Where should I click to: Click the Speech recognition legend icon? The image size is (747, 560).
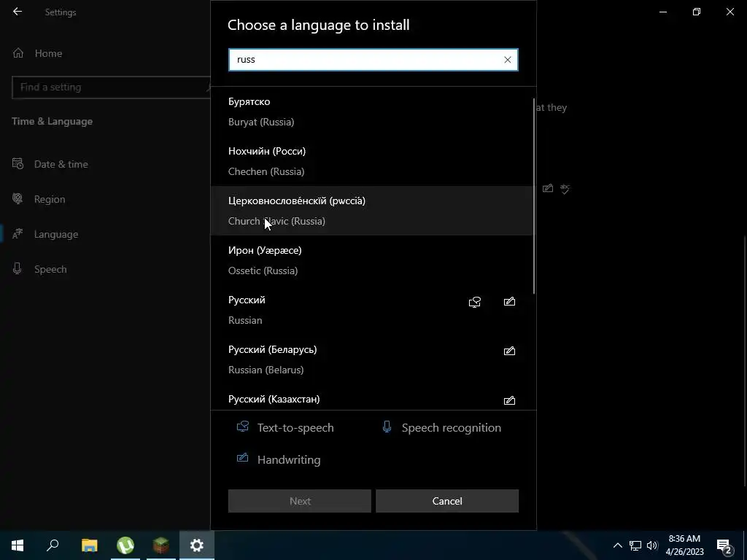coord(387,427)
